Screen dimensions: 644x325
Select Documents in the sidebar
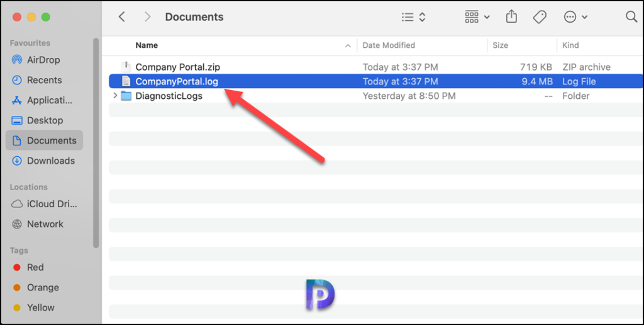pyautogui.click(x=45, y=140)
